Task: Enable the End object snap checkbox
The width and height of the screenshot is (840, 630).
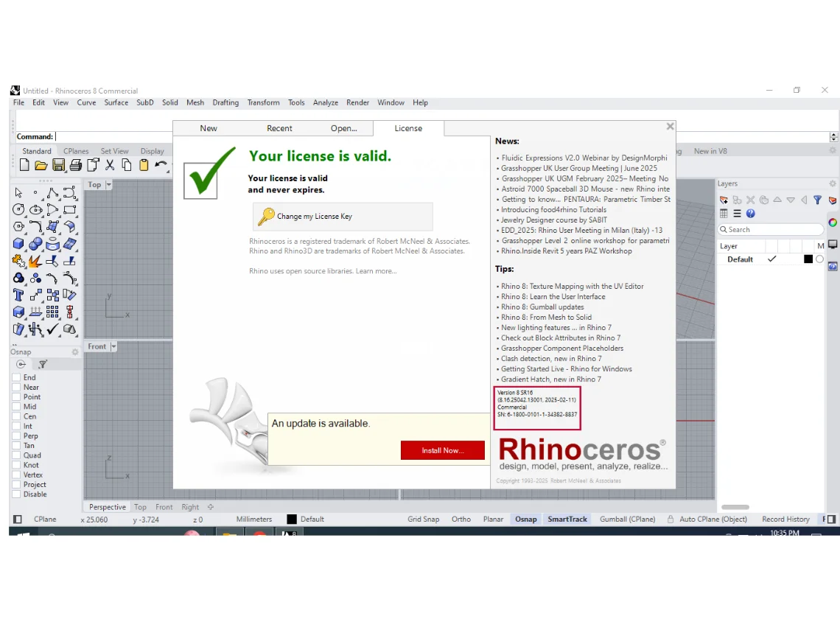Action: point(16,377)
